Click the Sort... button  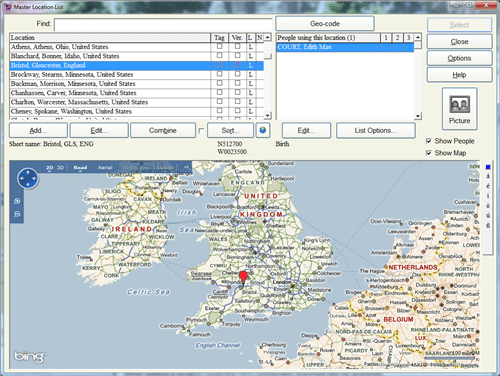[x=230, y=130]
